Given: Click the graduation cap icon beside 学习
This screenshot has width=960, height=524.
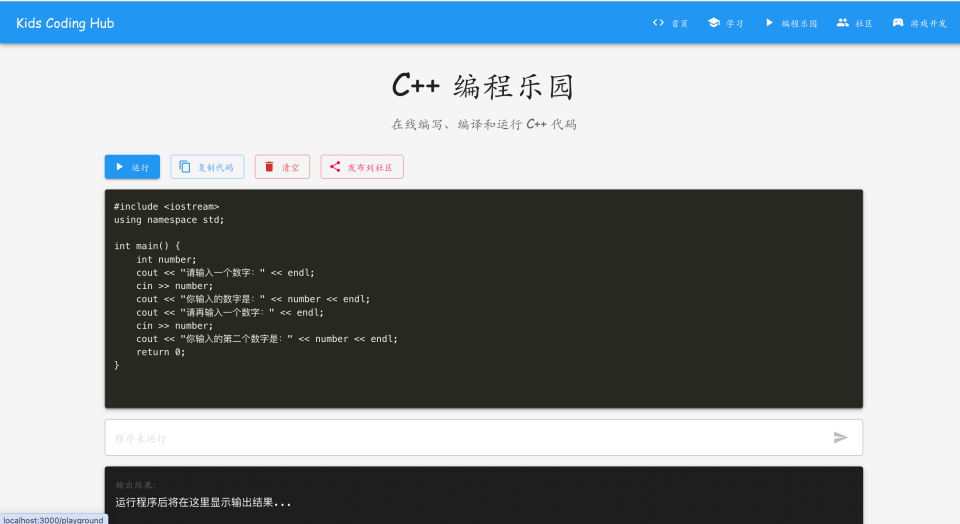Looking at the screenshot, I should coord(714,23).
